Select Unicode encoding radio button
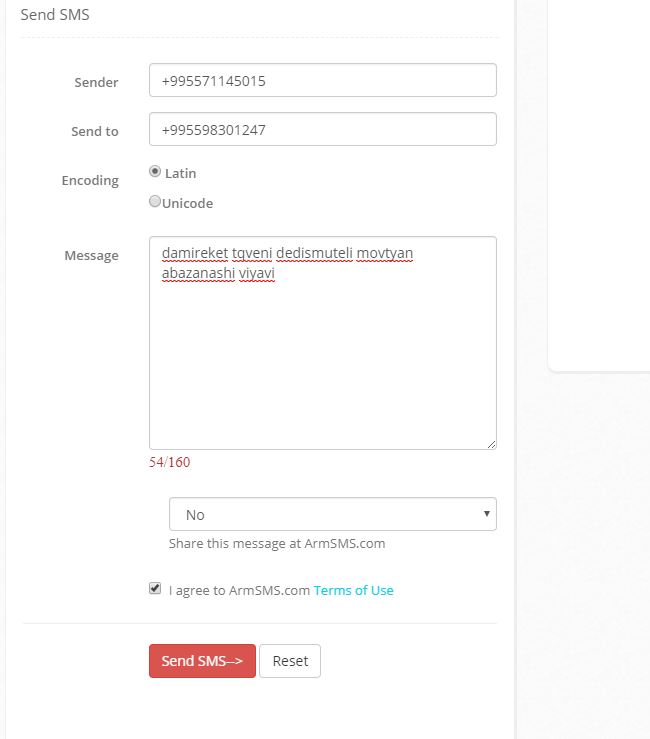The image size is (650, 739). point(155,201)
